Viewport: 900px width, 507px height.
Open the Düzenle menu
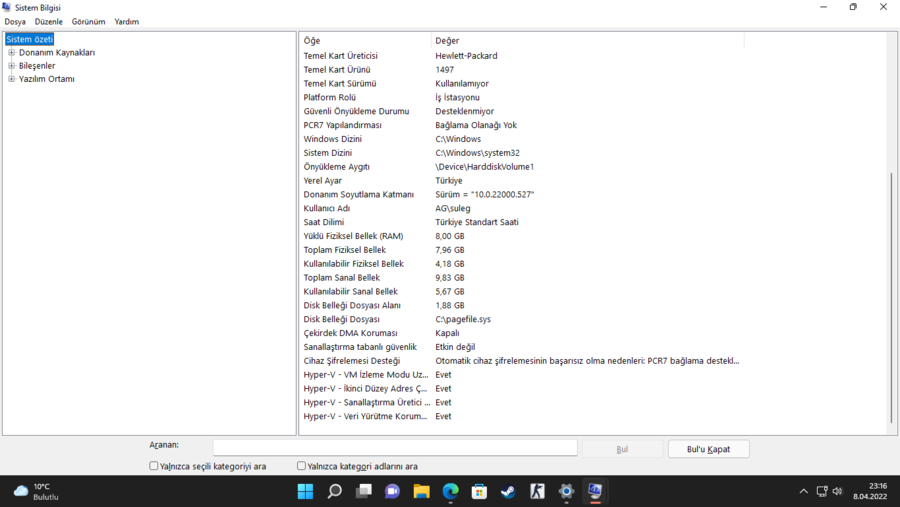tap(49, 22)
